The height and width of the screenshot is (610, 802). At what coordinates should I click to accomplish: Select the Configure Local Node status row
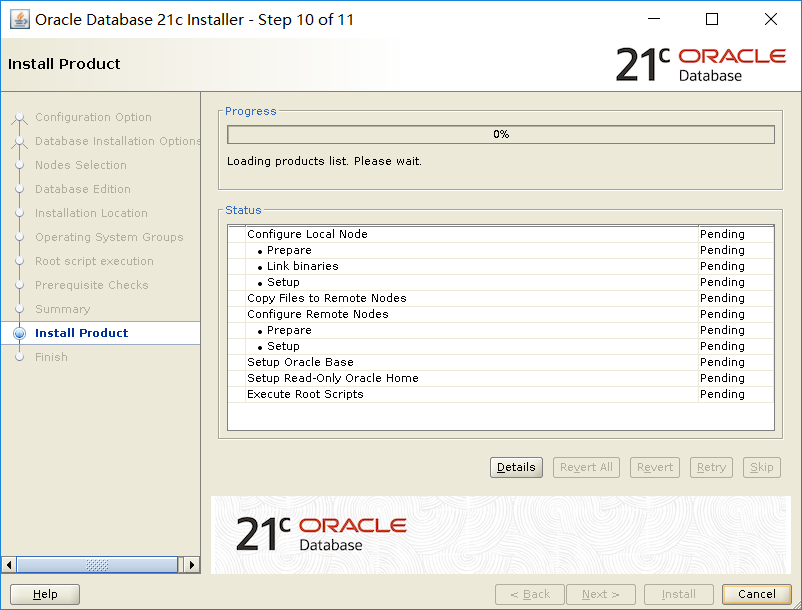tap(501, 234)
